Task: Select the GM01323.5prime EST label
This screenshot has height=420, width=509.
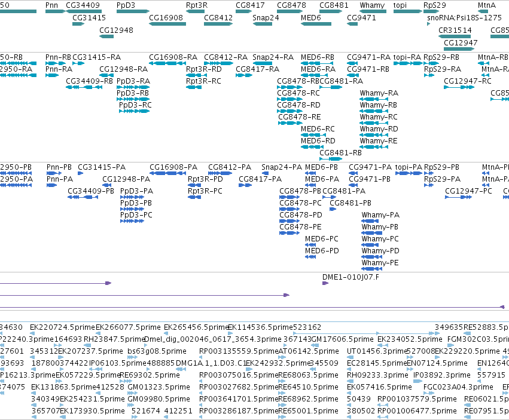Action: click(159, 387)
